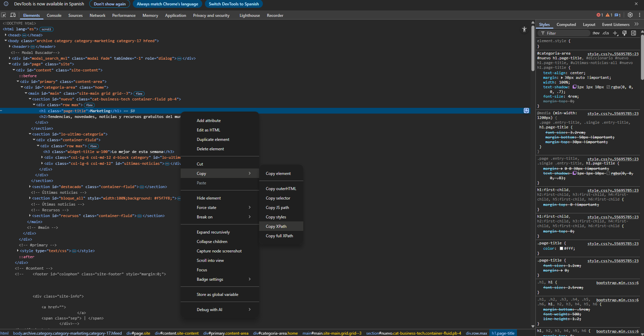Screen dimensions: 644x336
Task: Click the element state :hov icon
Action: [x=596, y=33]
